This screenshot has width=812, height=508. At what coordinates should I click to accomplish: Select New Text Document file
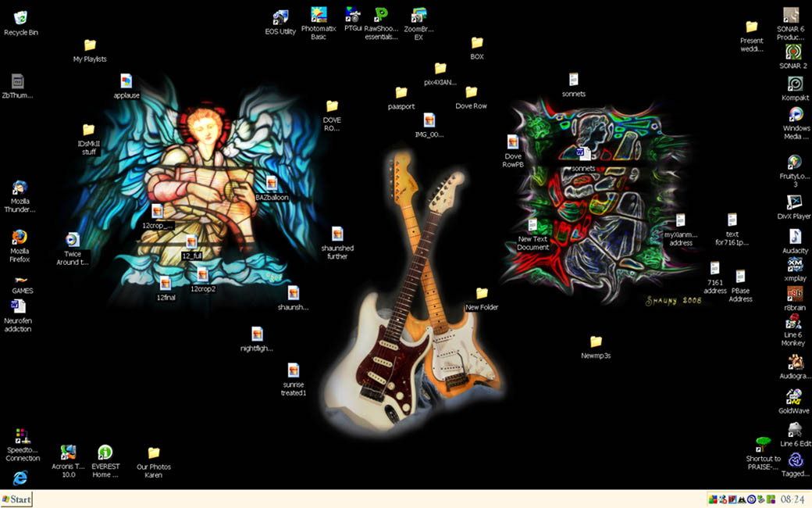tap(532, 225)
